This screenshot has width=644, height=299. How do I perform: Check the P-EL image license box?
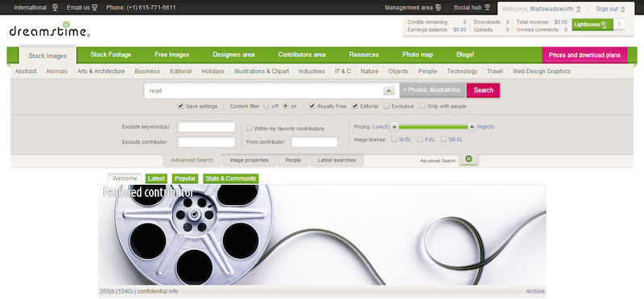[419, 139]
